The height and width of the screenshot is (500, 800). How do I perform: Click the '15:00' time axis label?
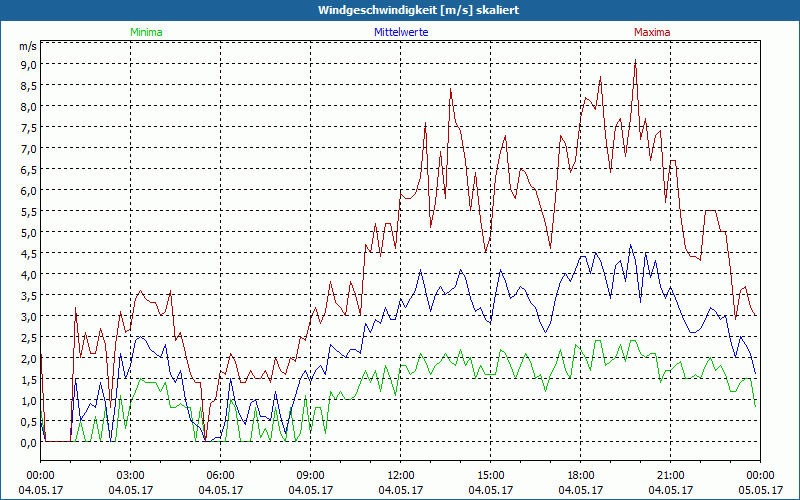pyautogui.click(x=490, y=476)
